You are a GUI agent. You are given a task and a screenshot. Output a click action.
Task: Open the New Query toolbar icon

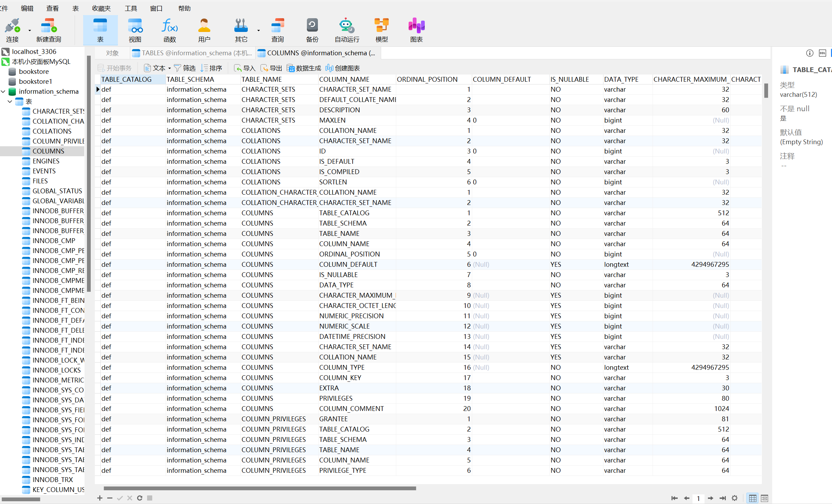[x=48, y=26]
